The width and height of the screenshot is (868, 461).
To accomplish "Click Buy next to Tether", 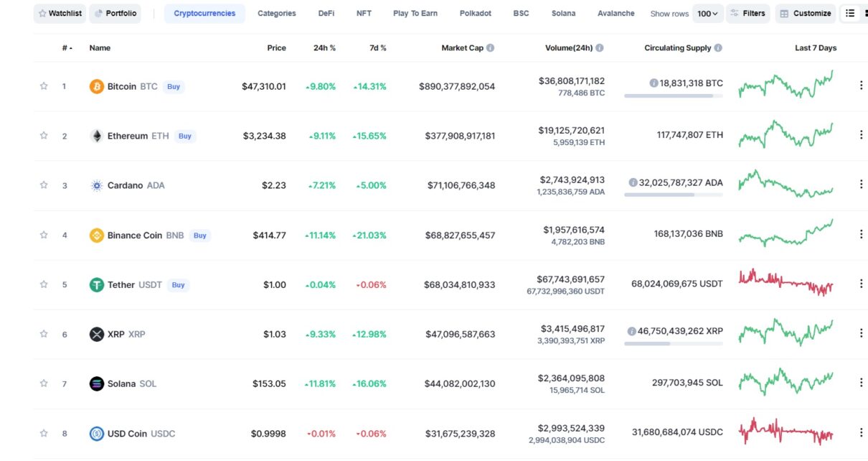I will [x=178, y=285].
